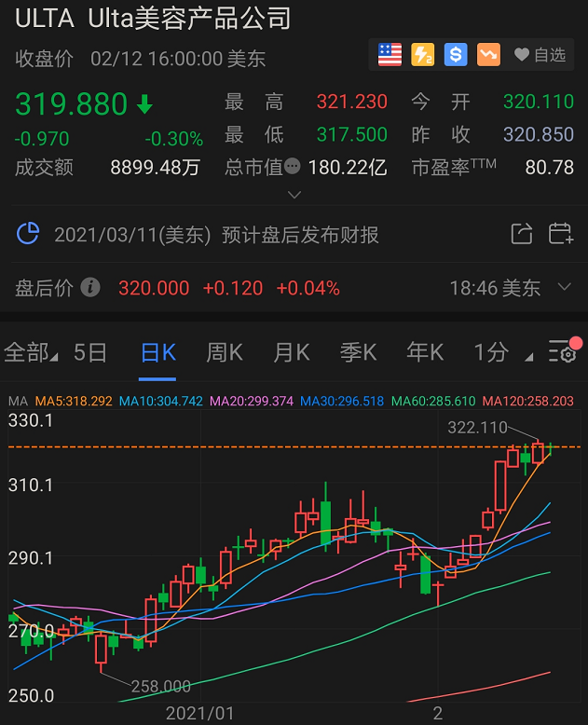Tap the yellow lightning Level 2 icon
The width and height of the screenshot is (588, 725).
pyautogui.click(x=422, y=55)
